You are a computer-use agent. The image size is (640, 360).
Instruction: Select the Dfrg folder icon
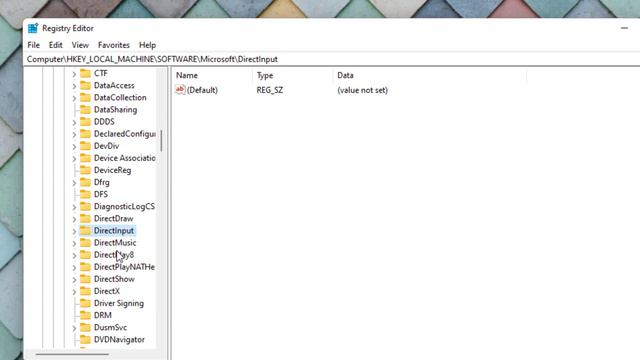coord(85,182)
